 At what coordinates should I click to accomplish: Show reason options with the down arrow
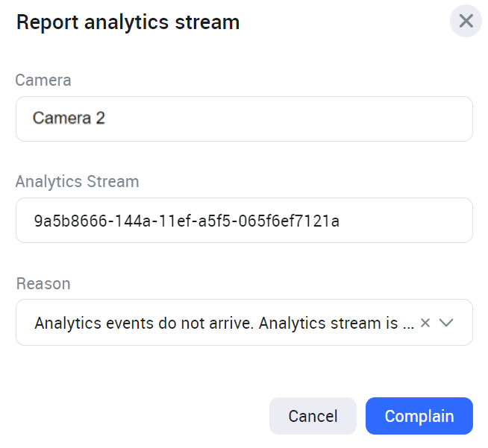pos(447,323)
